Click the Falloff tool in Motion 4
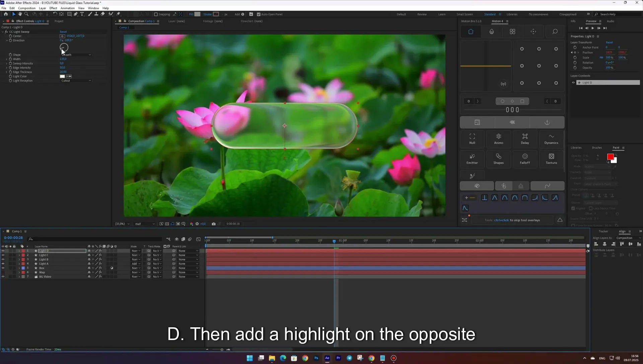 [525, 159]
